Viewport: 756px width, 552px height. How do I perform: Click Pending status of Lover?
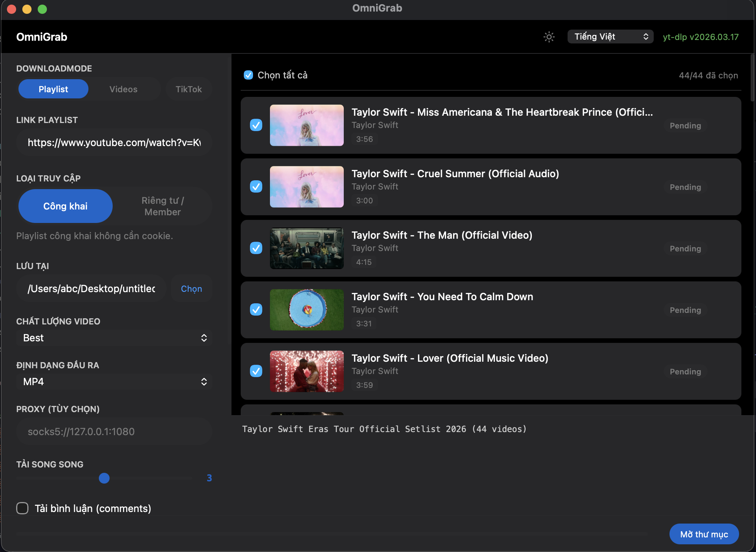pos(685,372)
